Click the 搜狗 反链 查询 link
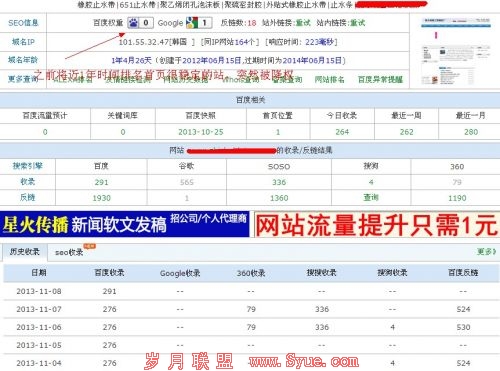 point(371,198)
